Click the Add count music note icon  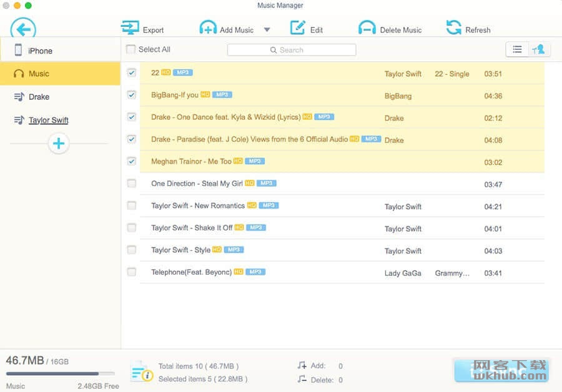tap(302, 366)
